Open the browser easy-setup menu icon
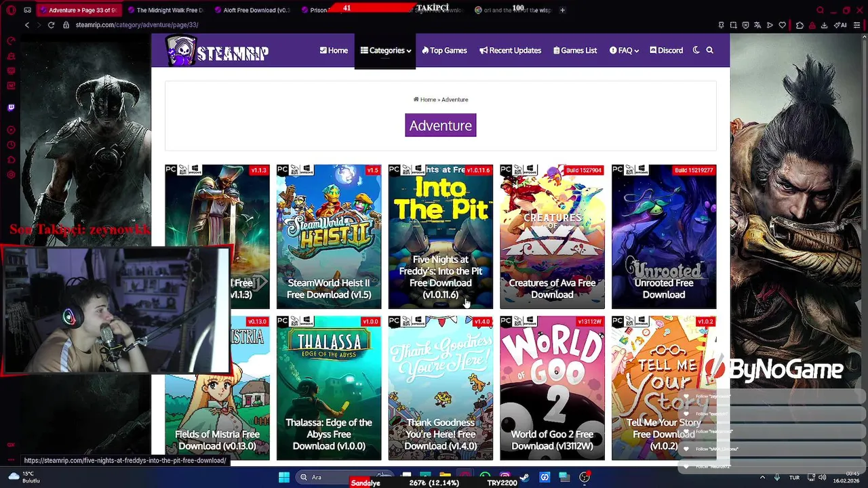The image size is (868, 488). click(x=858, y=25)
